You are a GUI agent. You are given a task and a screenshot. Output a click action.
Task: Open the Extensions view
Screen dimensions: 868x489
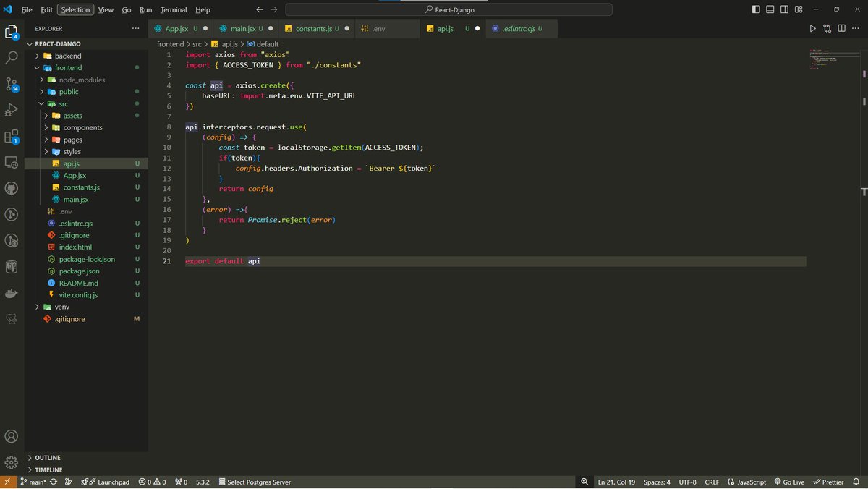(12, 136)
